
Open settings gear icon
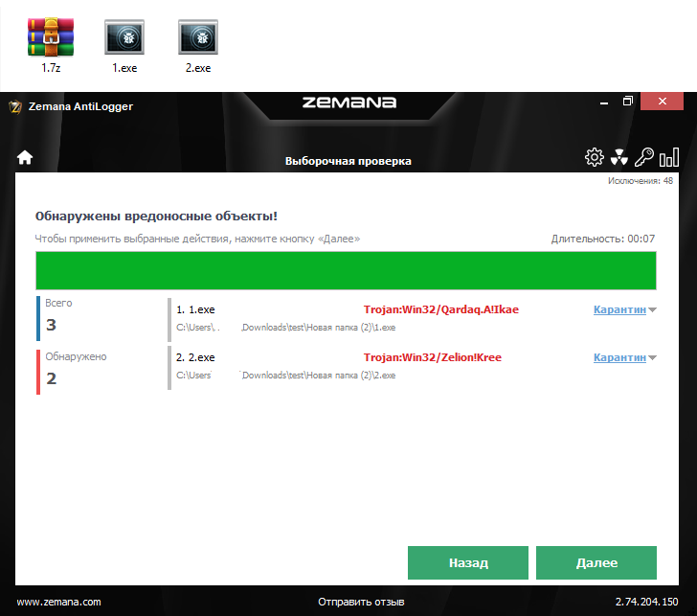tap(595, 157)
